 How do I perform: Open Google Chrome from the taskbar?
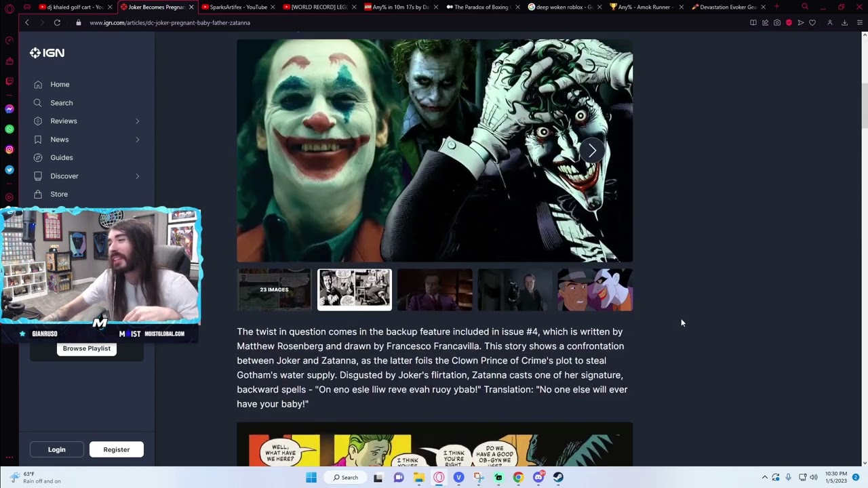click(x=518, y=477)
